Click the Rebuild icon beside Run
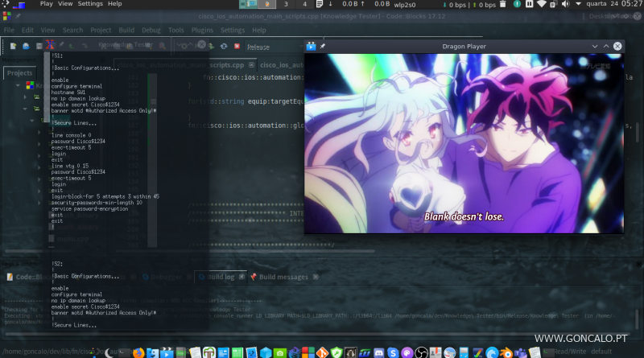Viewport: 644px width, 358px height. click(x=223, y=47)
